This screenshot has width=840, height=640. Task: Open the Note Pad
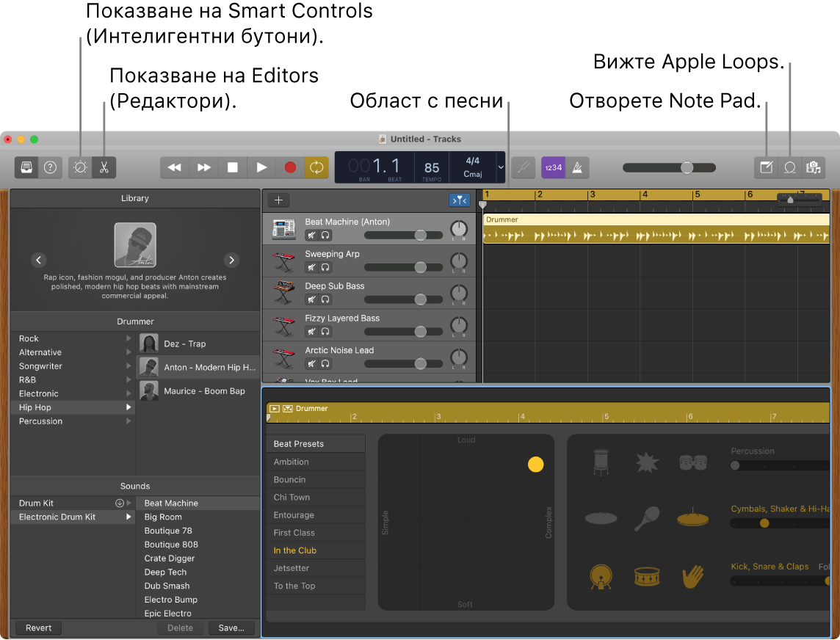click(x=766, y=167)
